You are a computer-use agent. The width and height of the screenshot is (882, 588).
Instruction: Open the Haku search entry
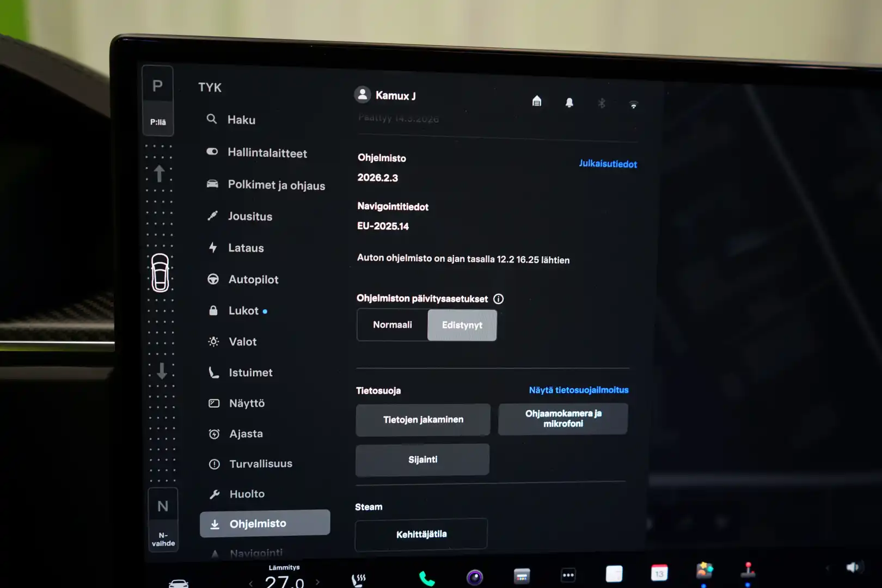point(231,119)
